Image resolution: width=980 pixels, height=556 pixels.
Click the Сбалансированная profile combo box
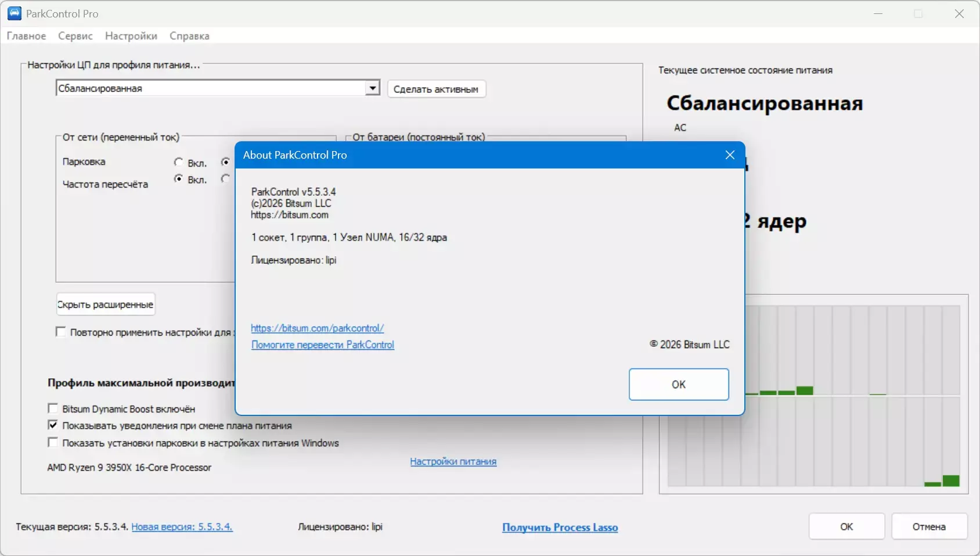(218, 88)
